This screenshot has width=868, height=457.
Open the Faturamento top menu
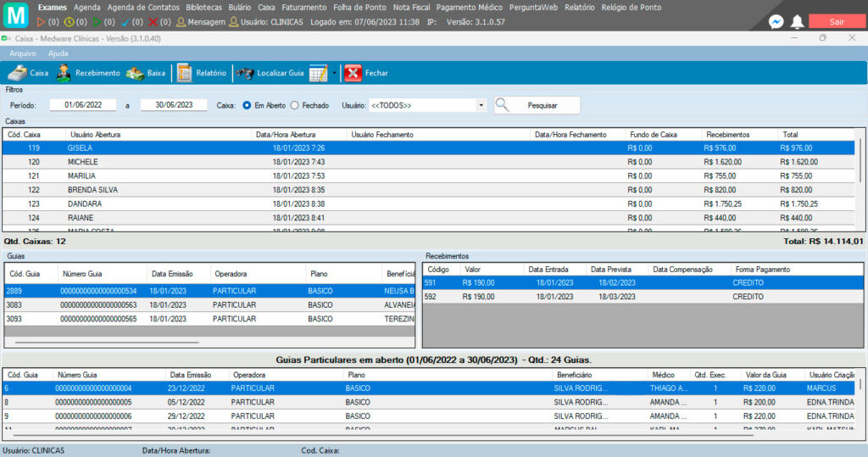(303, 7)
